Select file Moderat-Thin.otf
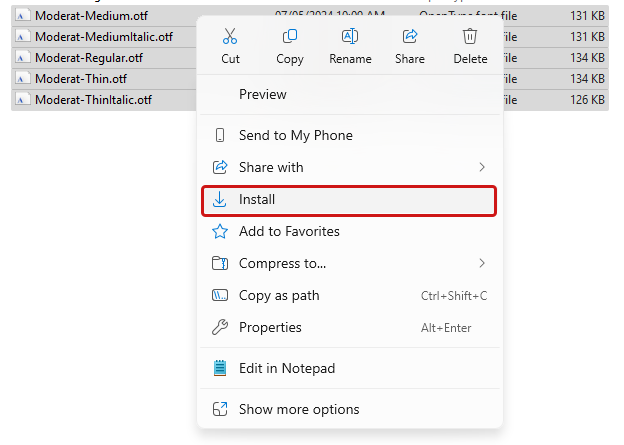The image size is (624, 445). 81,79
